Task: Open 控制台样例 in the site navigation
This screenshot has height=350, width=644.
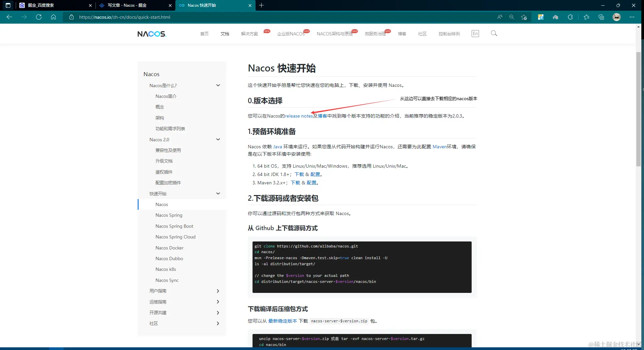Action: 449,34
